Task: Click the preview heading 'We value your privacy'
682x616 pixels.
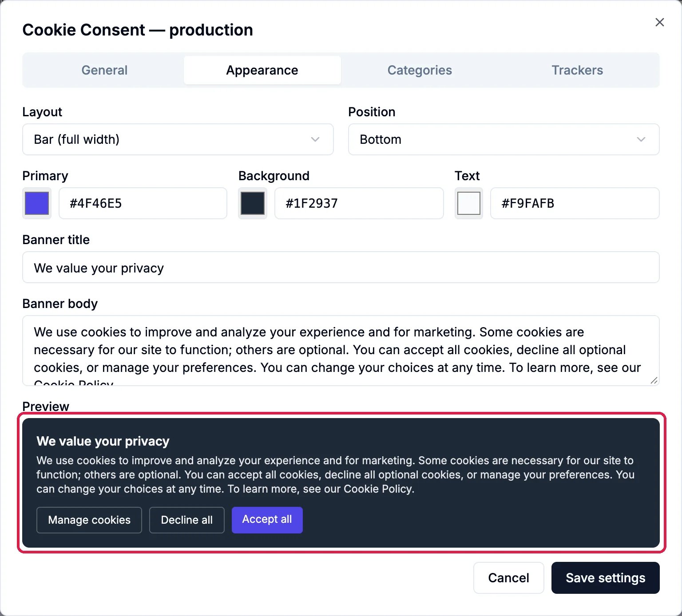Action: click(103, 441)
